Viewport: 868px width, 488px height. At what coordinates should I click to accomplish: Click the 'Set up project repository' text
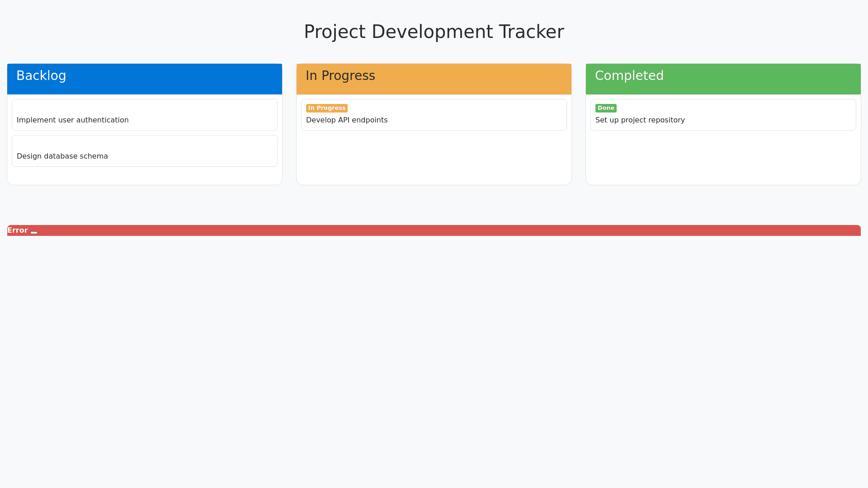[640, 120]
